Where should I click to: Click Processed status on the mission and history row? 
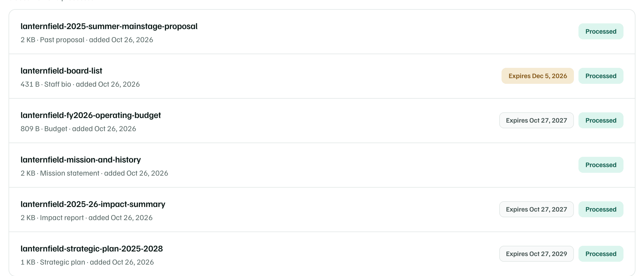tap(601, 165)
